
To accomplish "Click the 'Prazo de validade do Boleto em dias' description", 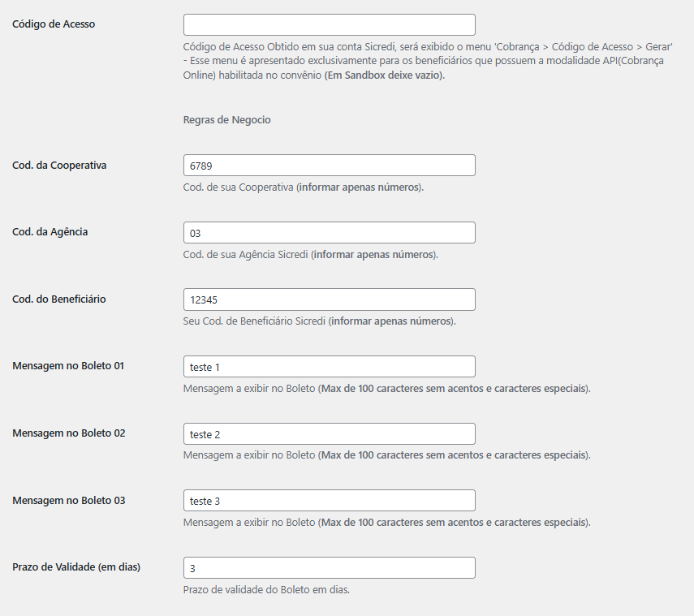I will [x=266, y=590].
